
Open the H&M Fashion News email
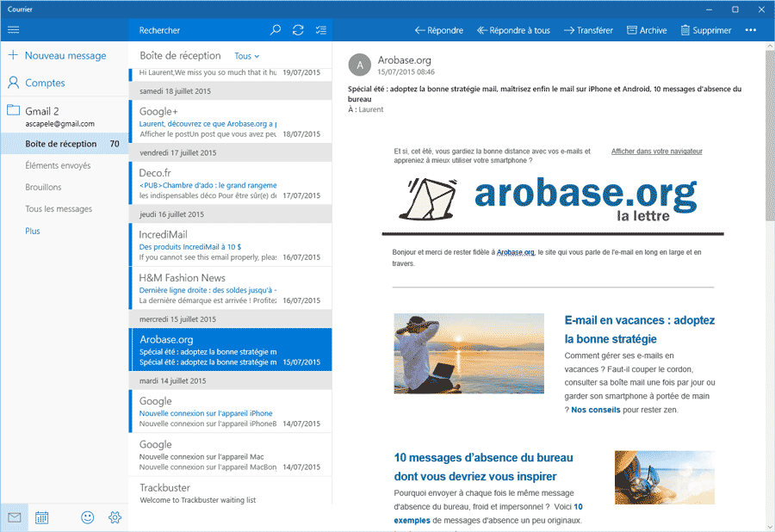[230, 288]
